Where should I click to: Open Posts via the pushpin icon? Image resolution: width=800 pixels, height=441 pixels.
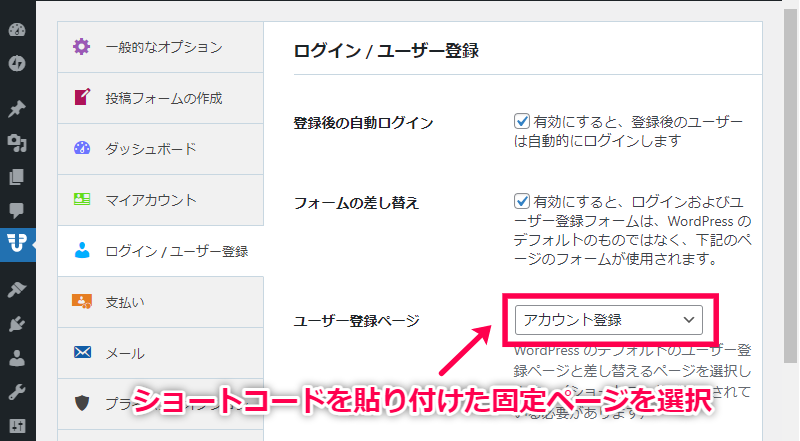17,108
